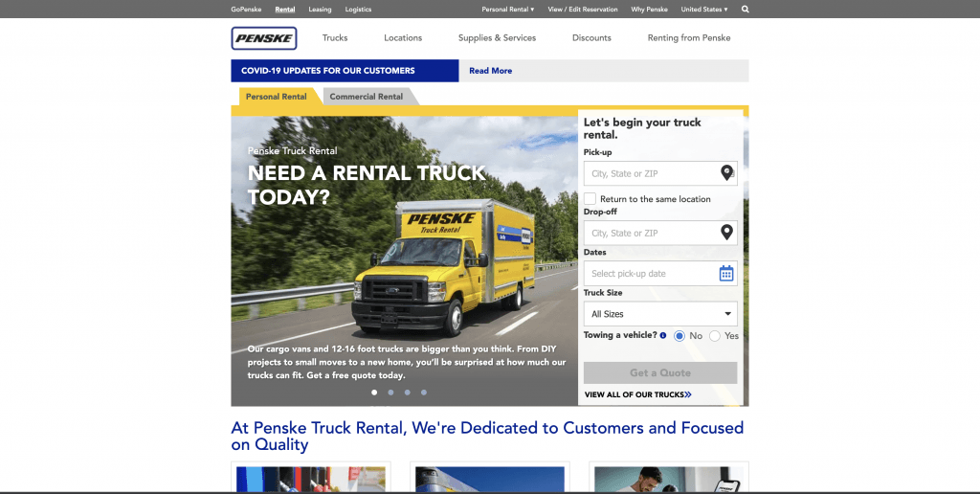The width and height of the screenshot is (980, 494).
Task: Select the fourth carousel dot
Action: pyautogui.click(x=424, y=393)
